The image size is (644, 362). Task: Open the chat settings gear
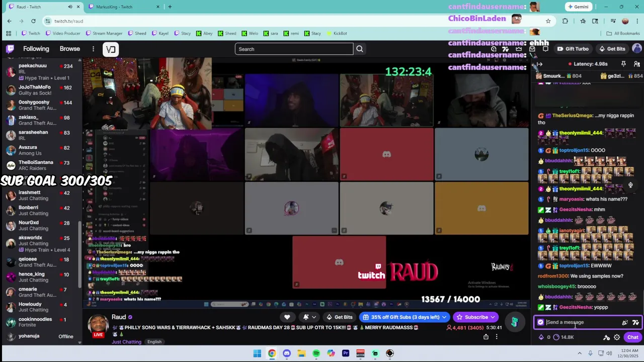point(617,337)
